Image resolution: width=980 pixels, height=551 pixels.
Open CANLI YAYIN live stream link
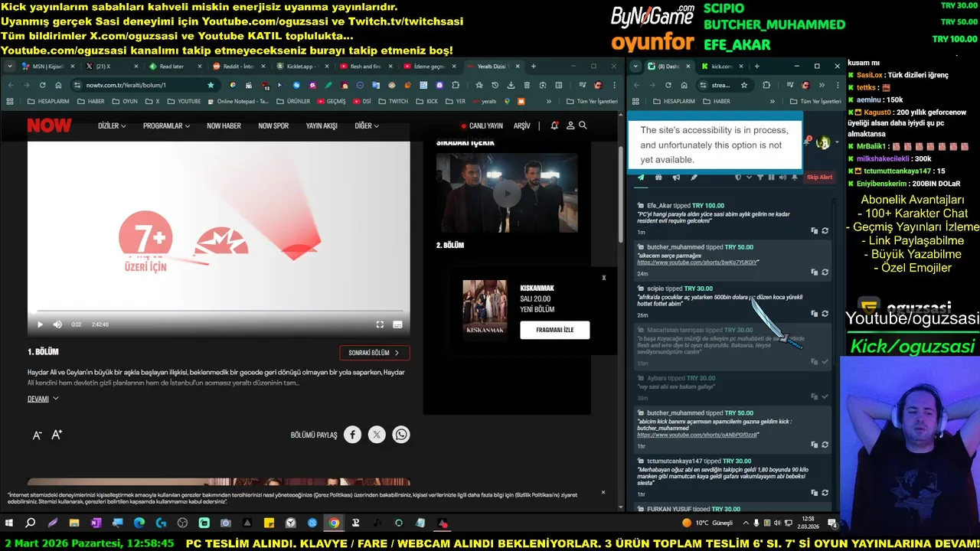click(482, 126)
